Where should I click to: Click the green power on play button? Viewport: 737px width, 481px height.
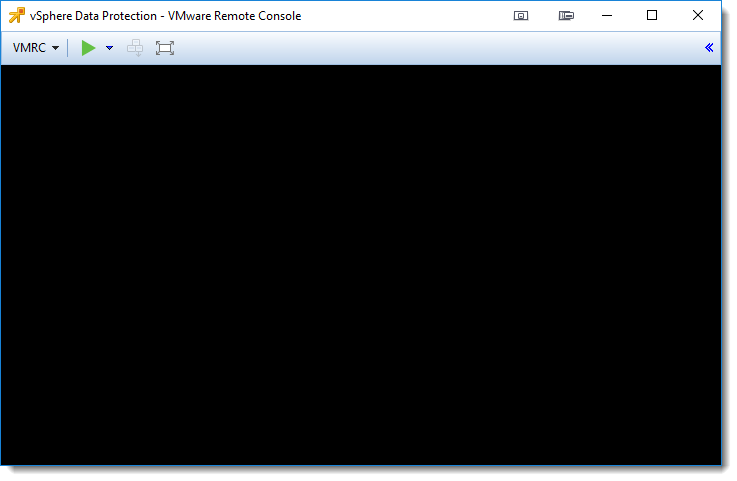coord(88,48)
